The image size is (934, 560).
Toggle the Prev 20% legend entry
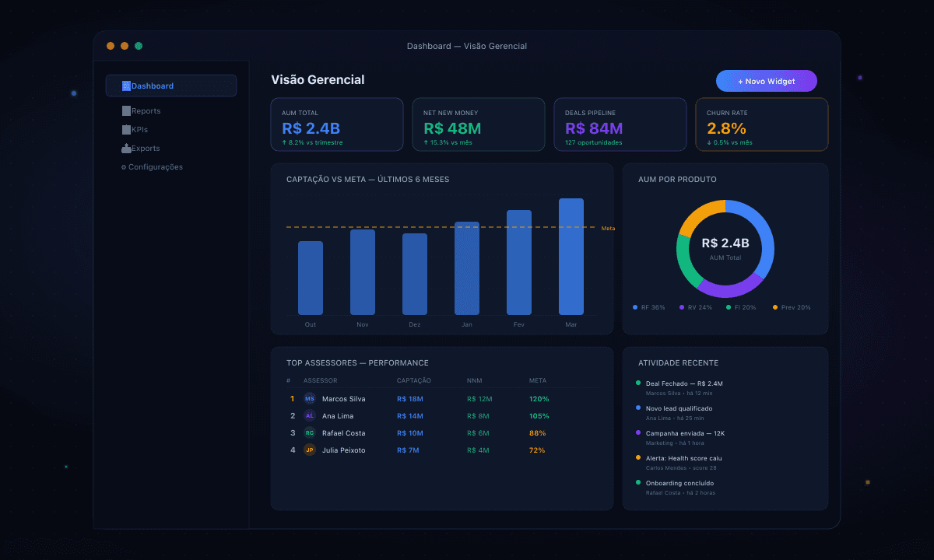point(792,307)
